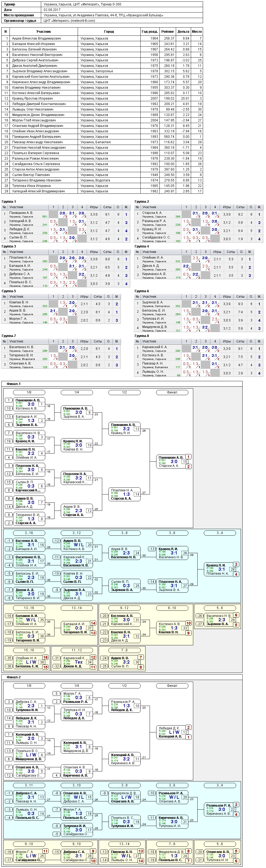Viewport: 266px width, 868px height.
Task: Click the '3...10' stage label in Финал-2
Action: 77,785
